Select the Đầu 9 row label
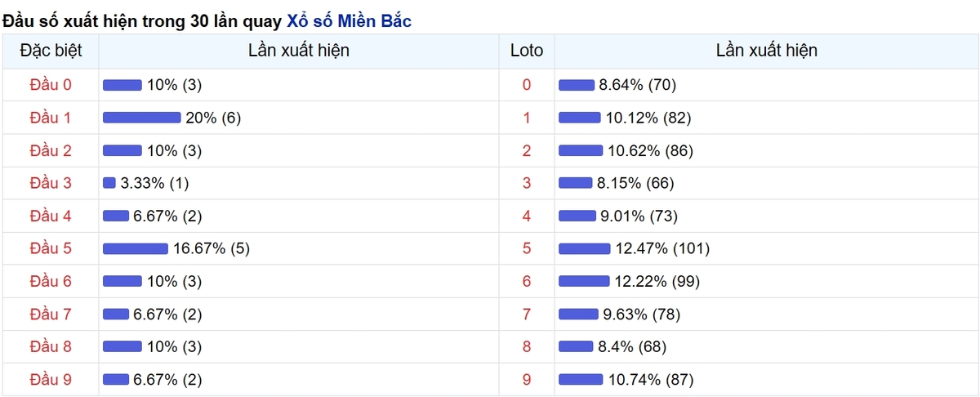Image resolution: width=980 pixels, height=397 pixels. point(51,379)
